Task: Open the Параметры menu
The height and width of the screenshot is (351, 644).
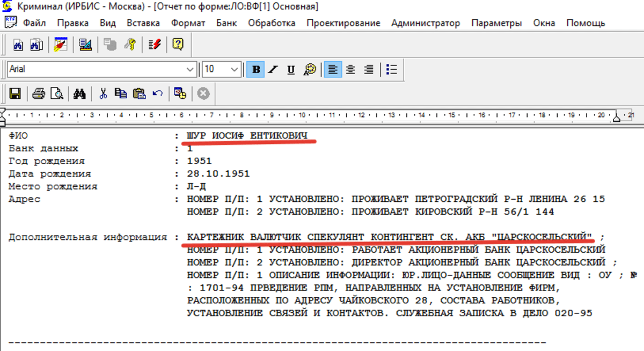Action: 496,23
